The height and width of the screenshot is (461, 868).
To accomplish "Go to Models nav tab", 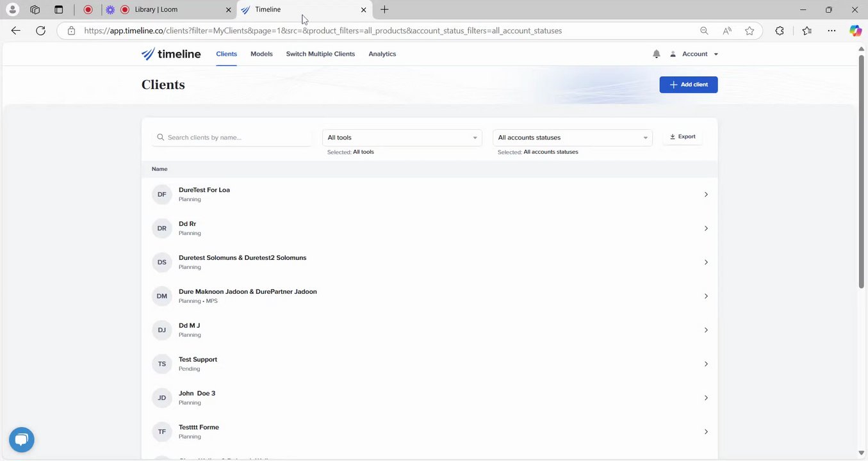I will tap(261, 54).
